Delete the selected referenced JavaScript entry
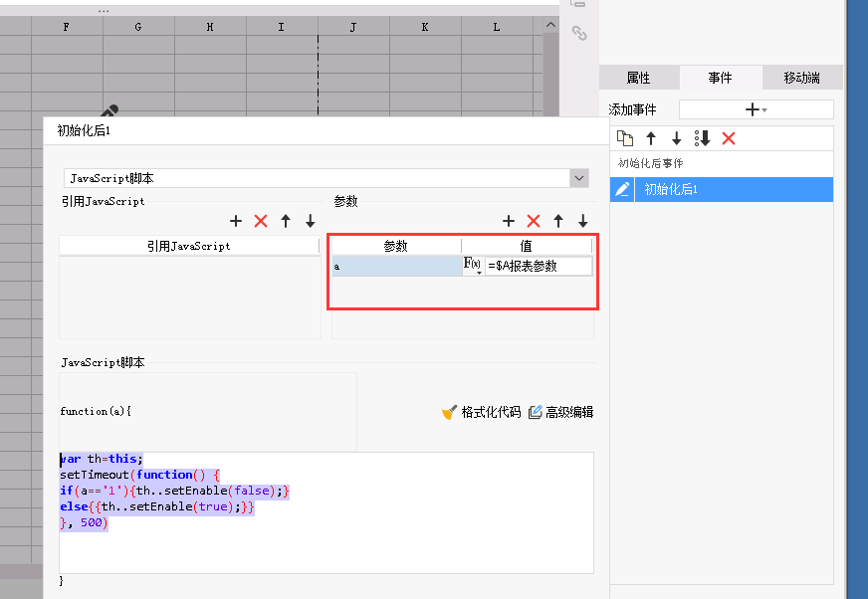Screen dimensions: 868x599 pos(261,221)
